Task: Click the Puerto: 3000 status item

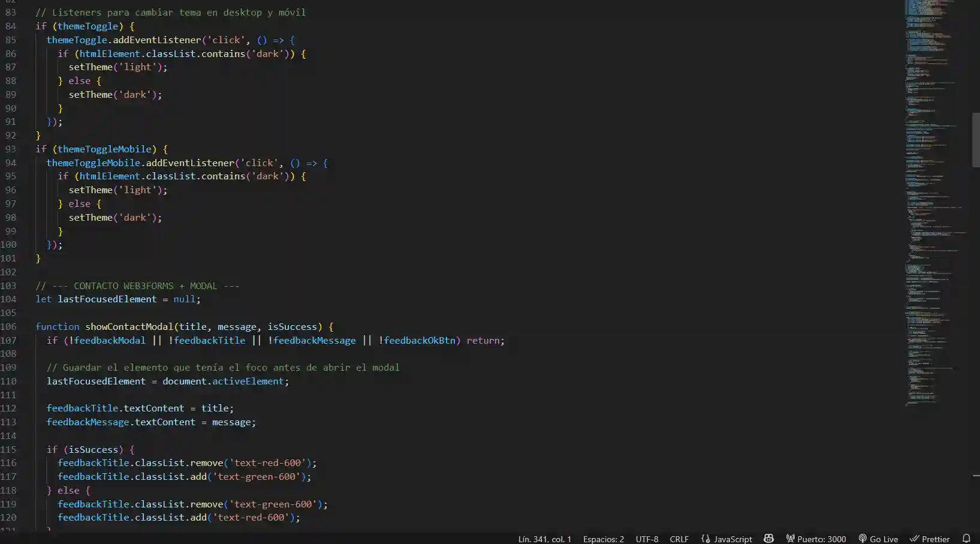Action: pyautogui.click(x=816, y=539)
